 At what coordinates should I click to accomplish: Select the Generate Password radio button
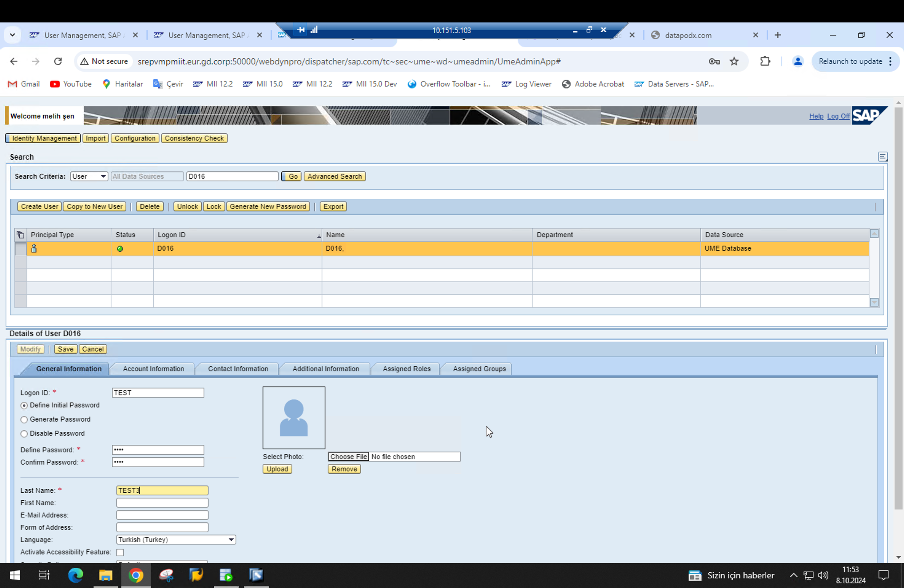[24, 420]
